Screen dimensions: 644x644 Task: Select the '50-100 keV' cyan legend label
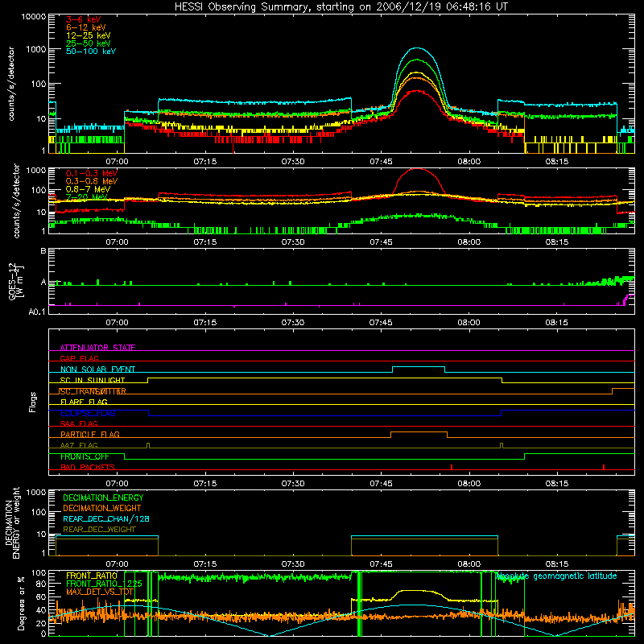click(x=91, y=52)
